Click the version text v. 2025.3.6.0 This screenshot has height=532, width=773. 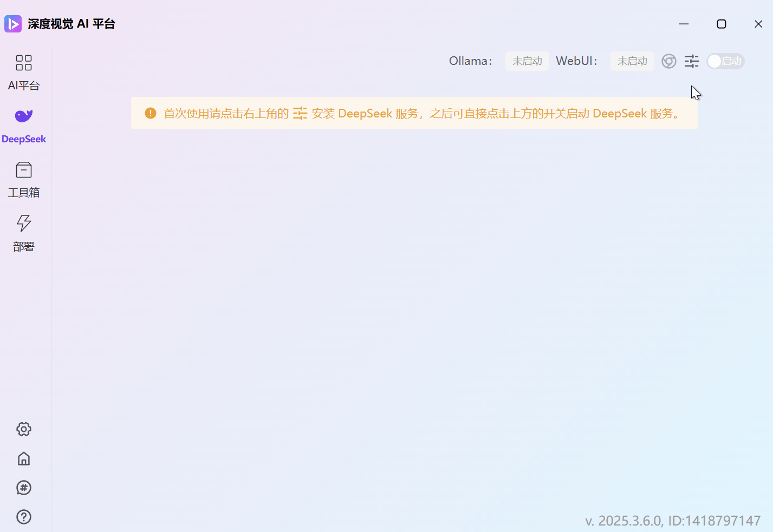click(624, 521)
